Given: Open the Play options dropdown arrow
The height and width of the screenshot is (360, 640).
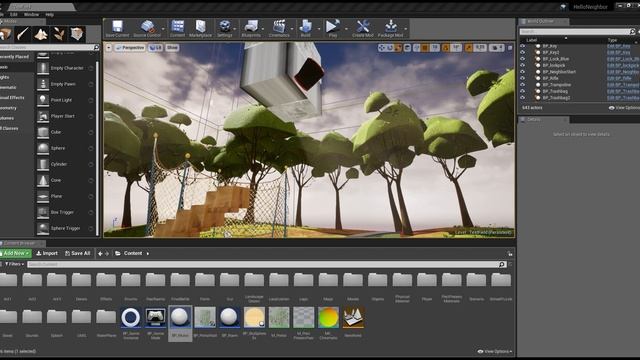Looking at the screenshot, I should coord(346,29).
